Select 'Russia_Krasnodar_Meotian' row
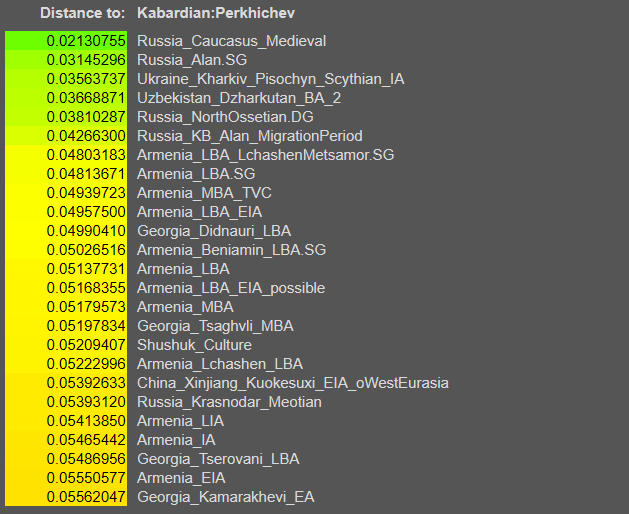 click(x=229, y=402)
